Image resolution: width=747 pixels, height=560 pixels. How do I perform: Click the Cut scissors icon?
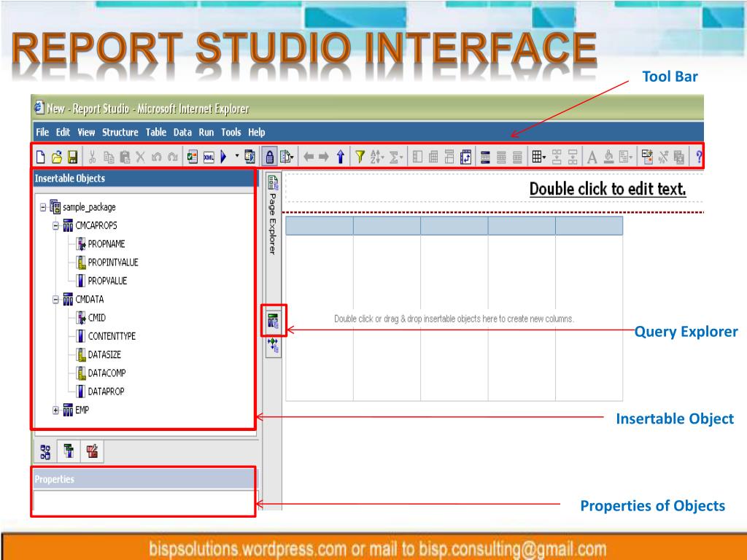coord(93,156)
